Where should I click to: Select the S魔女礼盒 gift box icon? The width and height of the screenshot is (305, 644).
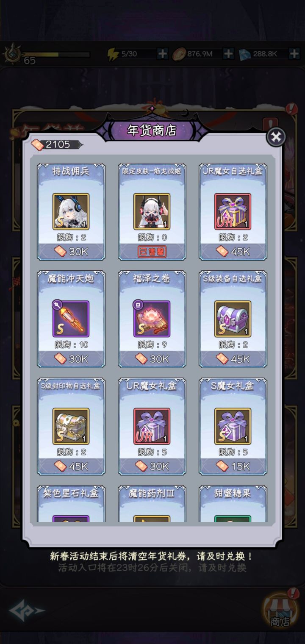[233, 426]
